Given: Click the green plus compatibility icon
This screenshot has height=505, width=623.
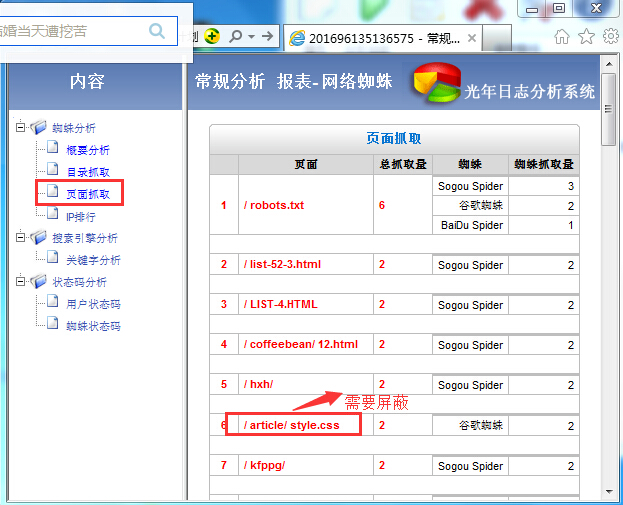Looking at the screenshot, I should (212, 37).
